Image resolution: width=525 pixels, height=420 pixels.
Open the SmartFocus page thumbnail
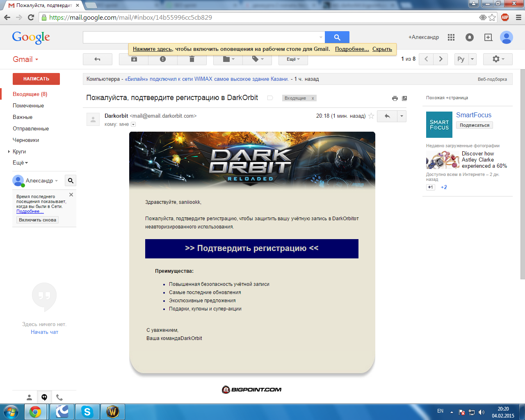[x=439, y=125]
